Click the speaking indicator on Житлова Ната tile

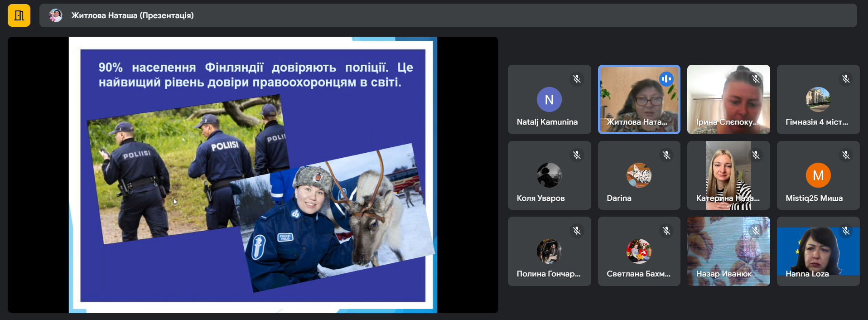[666, 79]
